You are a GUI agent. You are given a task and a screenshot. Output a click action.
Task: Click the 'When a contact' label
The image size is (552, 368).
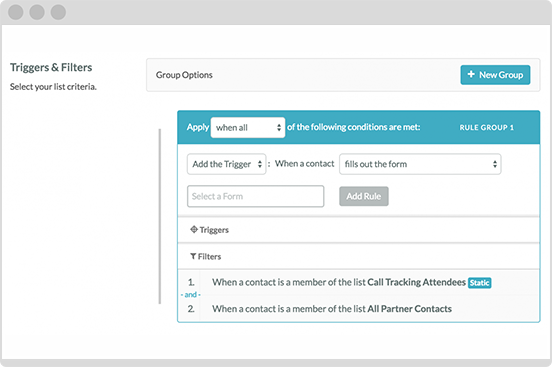point(305,164)
